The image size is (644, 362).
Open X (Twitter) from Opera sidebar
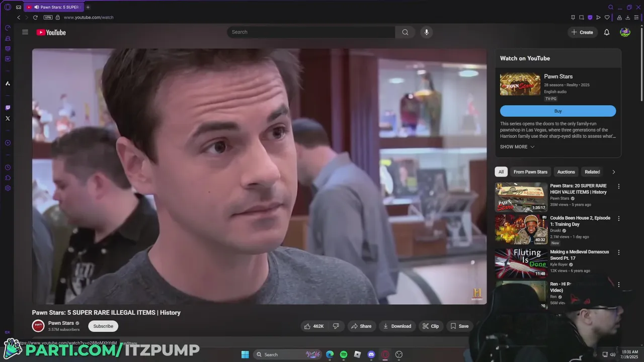click(x=8, y=119)
